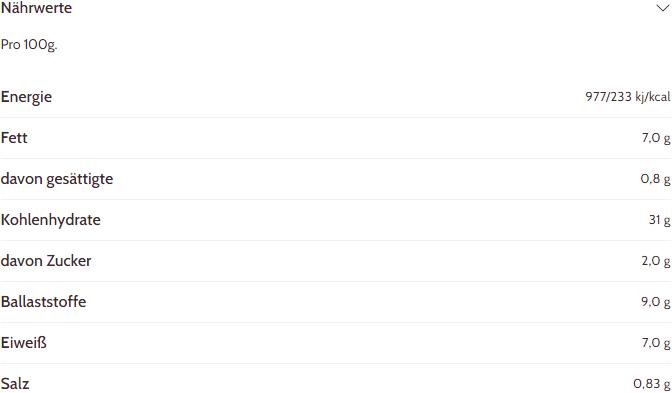Click the Ballaststoffe row label
The height and width of the screenshot is (393, 672).
click(x=43, y=302)
